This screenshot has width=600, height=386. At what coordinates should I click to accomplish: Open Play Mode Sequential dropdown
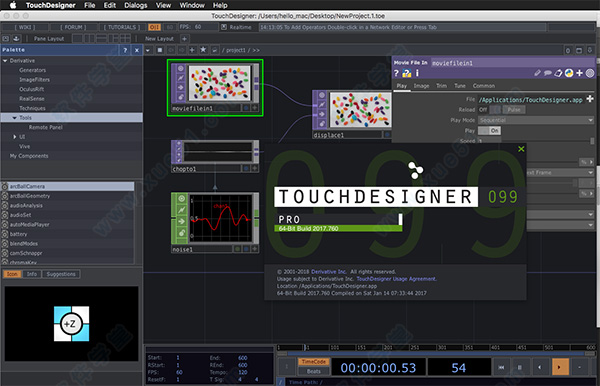(x=536, y=120)
